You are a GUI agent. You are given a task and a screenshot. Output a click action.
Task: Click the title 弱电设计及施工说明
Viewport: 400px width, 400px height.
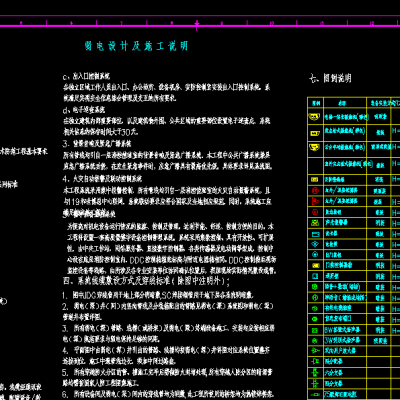click(137, 46)
